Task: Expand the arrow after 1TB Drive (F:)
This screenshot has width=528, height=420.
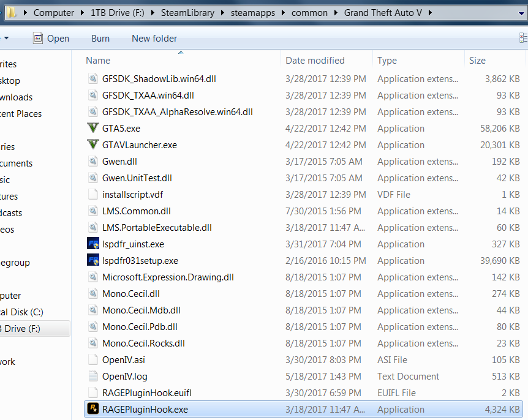Action: tap(153, 13)
